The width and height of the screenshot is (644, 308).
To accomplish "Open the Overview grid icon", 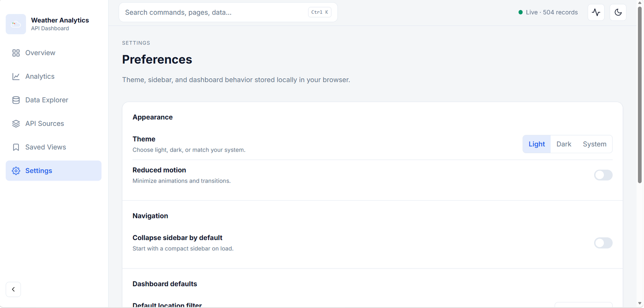I will pyautogui.click(x=16, y=53).
